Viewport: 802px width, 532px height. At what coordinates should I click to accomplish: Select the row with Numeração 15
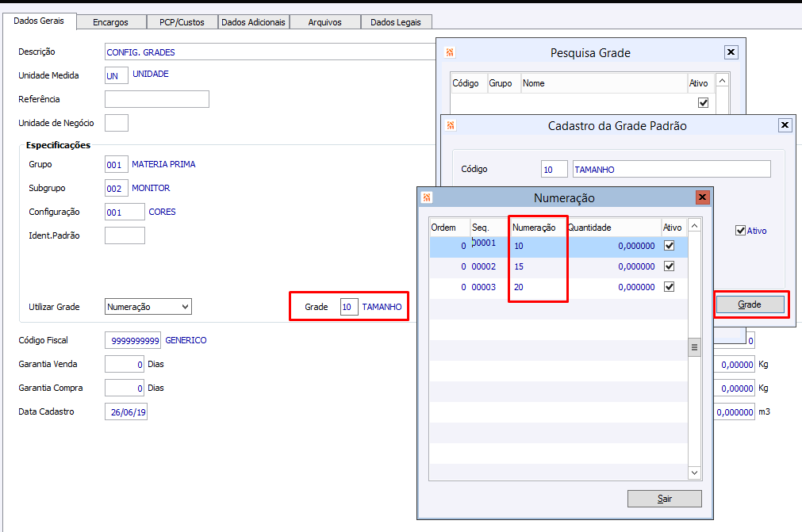coord(558,266)
